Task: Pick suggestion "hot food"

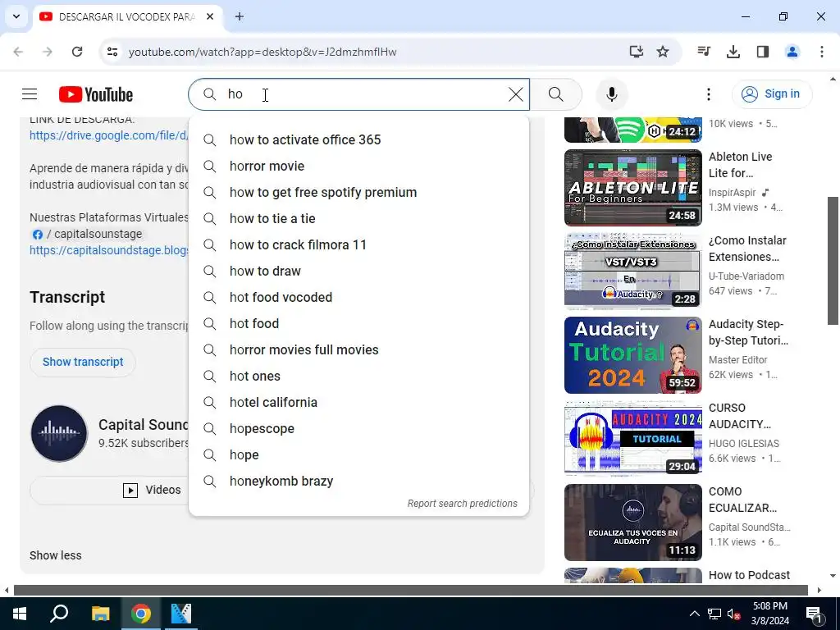Action: [359, 323]
